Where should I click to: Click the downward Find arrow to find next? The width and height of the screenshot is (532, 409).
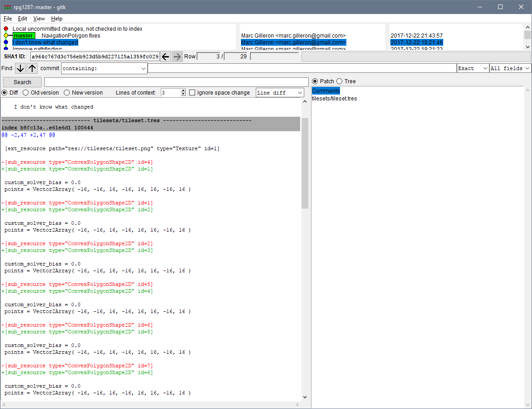coord(20,68)
